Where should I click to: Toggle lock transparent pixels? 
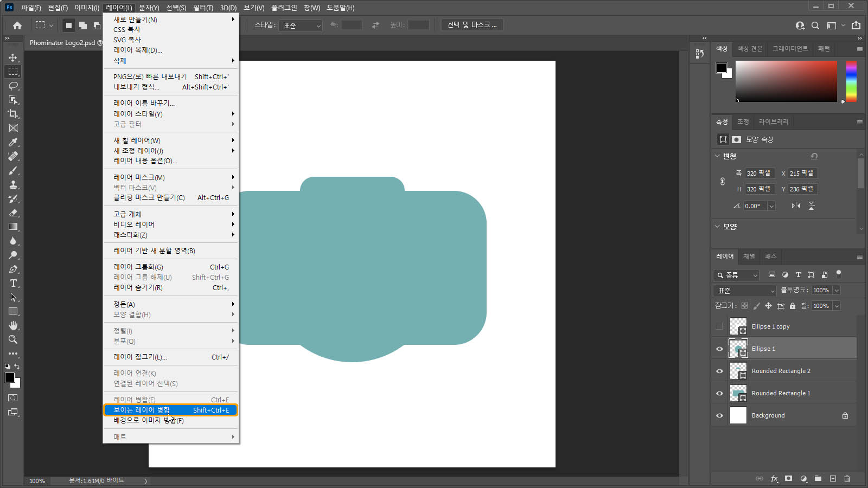pyautogui.click(x=745, y=306)
